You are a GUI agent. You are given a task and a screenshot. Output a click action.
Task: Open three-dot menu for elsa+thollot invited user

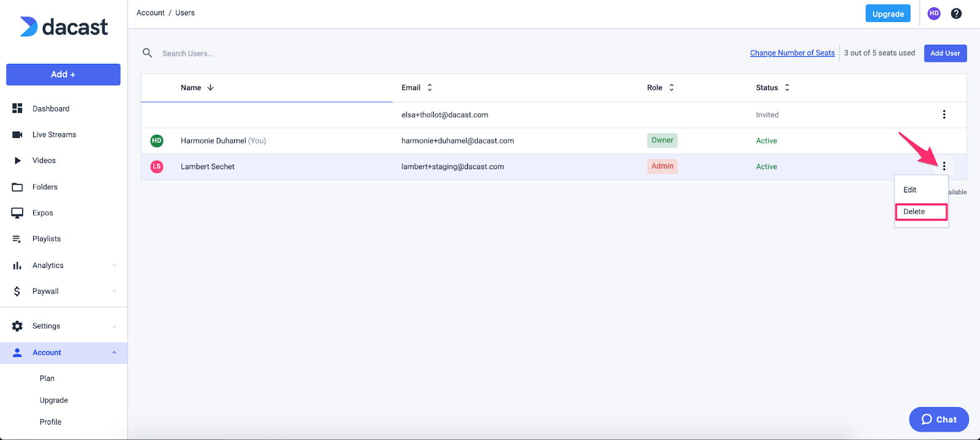tap(944, 115)
